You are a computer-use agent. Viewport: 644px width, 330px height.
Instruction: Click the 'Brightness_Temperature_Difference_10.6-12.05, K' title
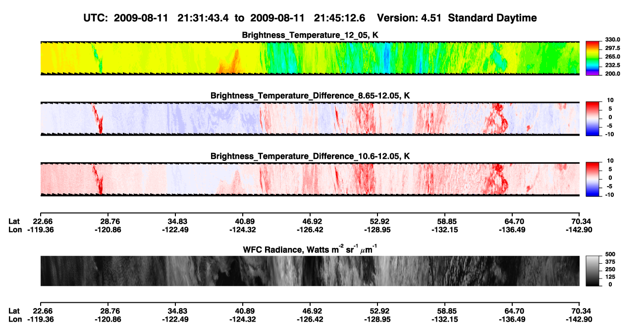[310, 156]
